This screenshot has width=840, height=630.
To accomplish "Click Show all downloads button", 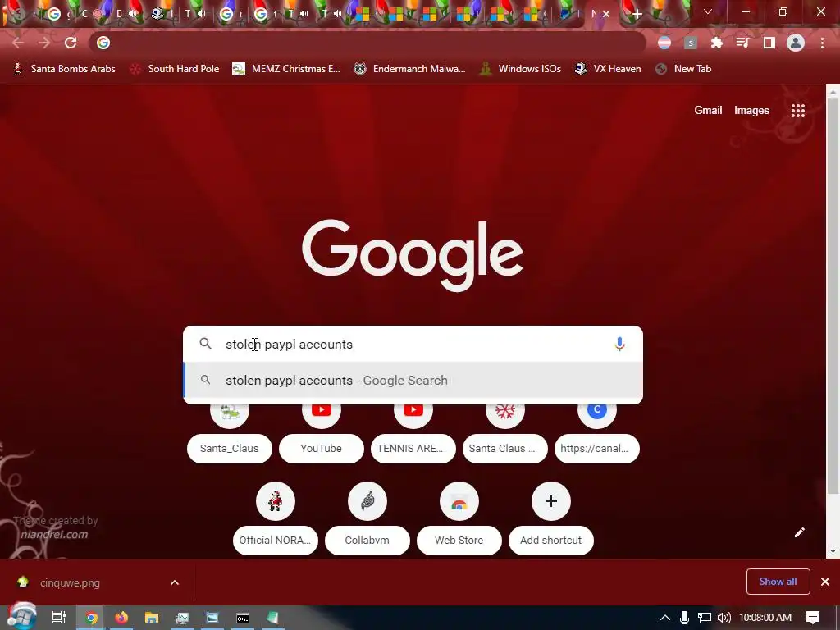I will pos(778,582).
